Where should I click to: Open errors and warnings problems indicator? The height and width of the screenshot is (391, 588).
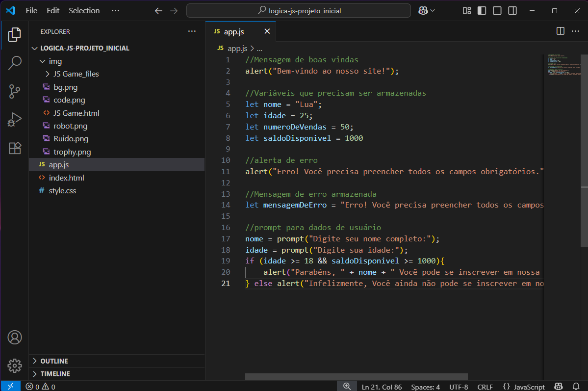41,387
